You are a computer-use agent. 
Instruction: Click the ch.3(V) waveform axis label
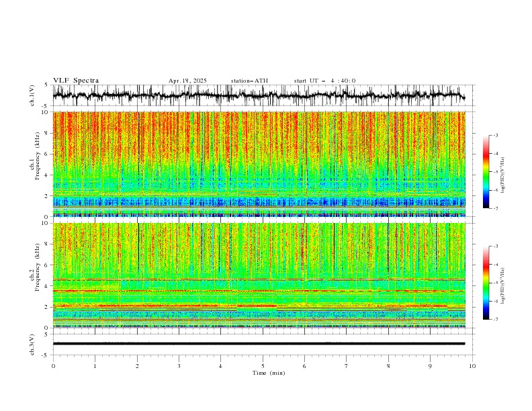[x=32, y=345]
